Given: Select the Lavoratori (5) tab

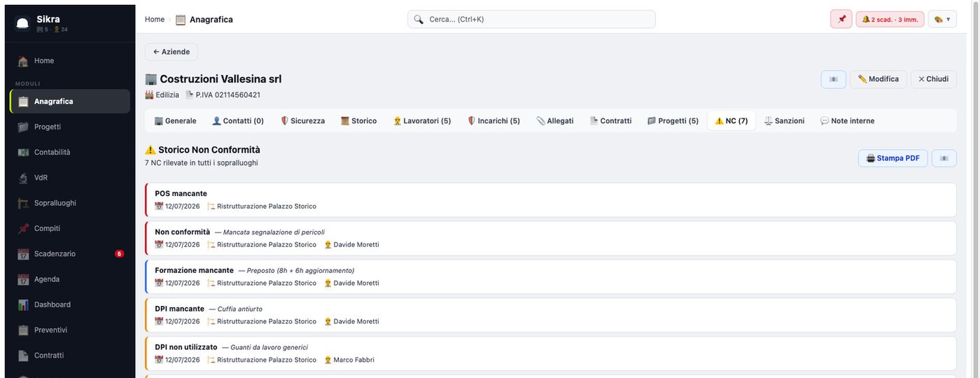Looking at the screenshot, I should [422, 121].
